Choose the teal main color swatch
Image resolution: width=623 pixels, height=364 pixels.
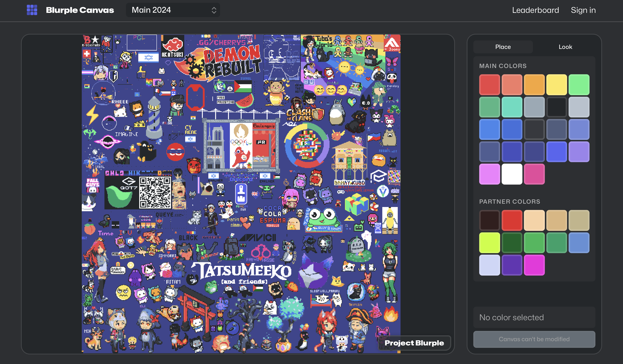point(512,107)
